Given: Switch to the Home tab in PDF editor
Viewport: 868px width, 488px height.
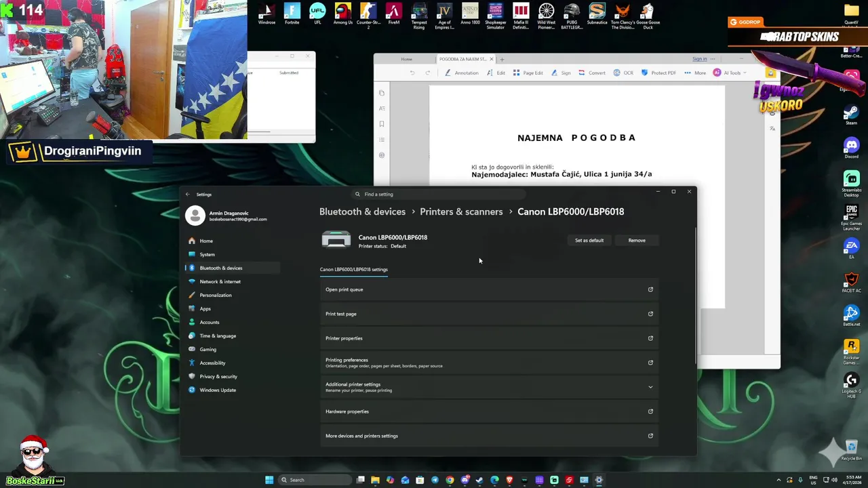Looking at the screenshot, I should 406,59.
